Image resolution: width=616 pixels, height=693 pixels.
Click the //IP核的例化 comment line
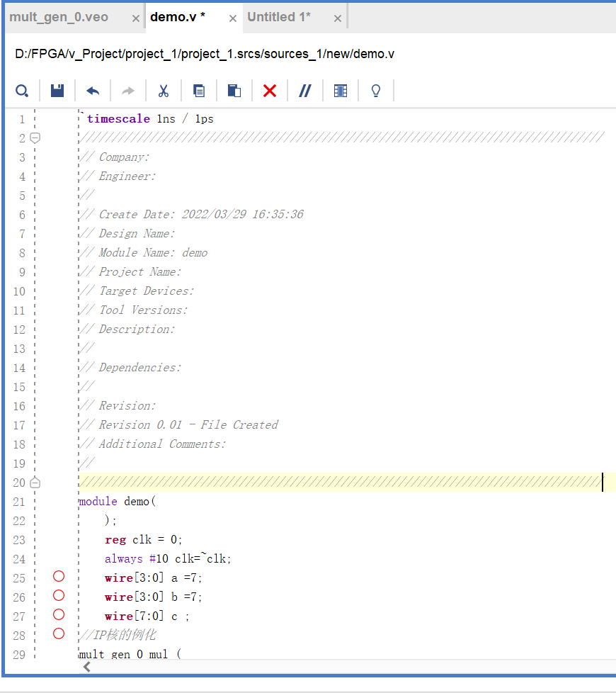tap(118, 635)
